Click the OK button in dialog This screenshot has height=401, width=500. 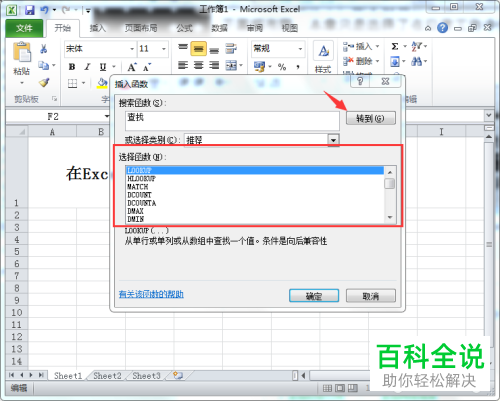pyautogui.click(x=314, y=296)
